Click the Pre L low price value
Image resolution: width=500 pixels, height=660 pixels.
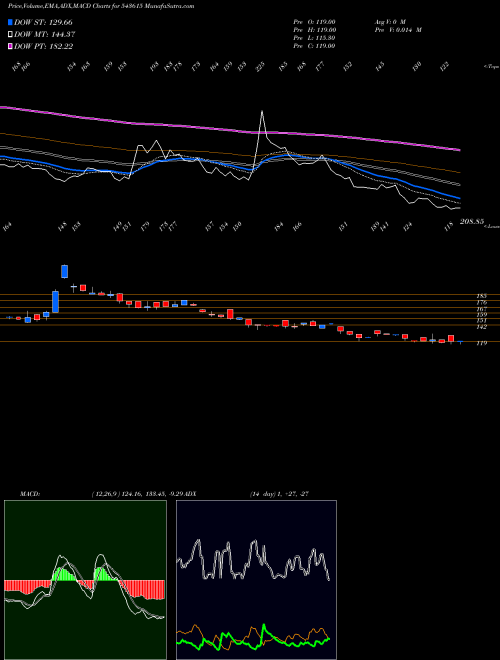pyautogui.click(x=314, y=38)
